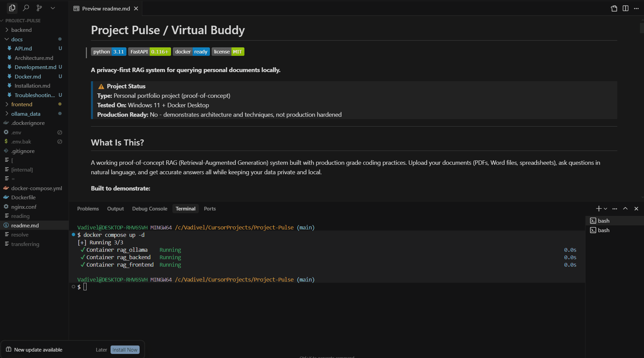
Task: Open the Explorer view icon
Action: click(x=12, y=8)
